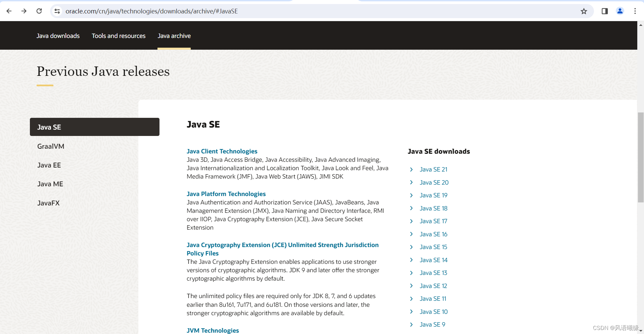Open site information icon in address bar
644x334 pixels.
57,11
